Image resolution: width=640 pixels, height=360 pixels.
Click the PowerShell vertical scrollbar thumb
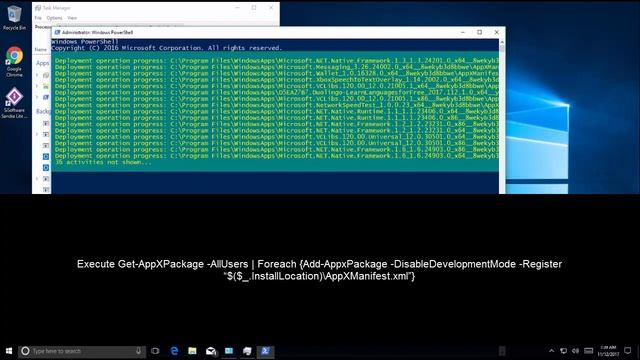click(502, 49)
